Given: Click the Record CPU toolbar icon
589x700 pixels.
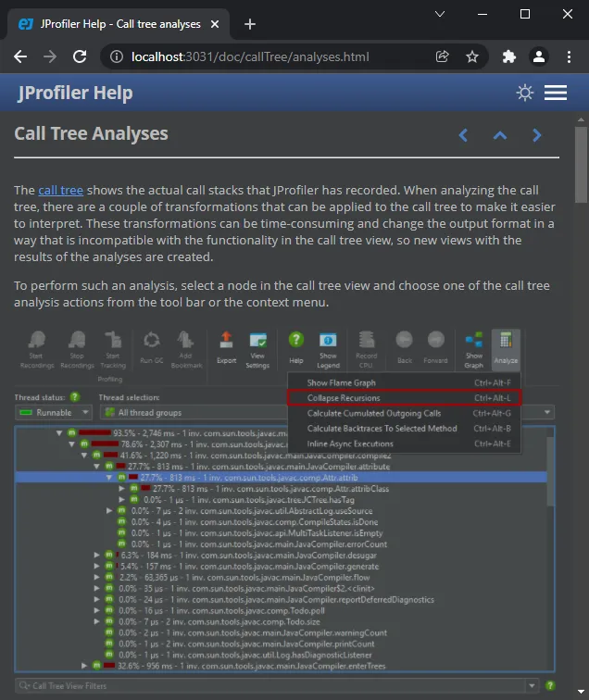Looking at the screenshot, I should pos(366,350).
